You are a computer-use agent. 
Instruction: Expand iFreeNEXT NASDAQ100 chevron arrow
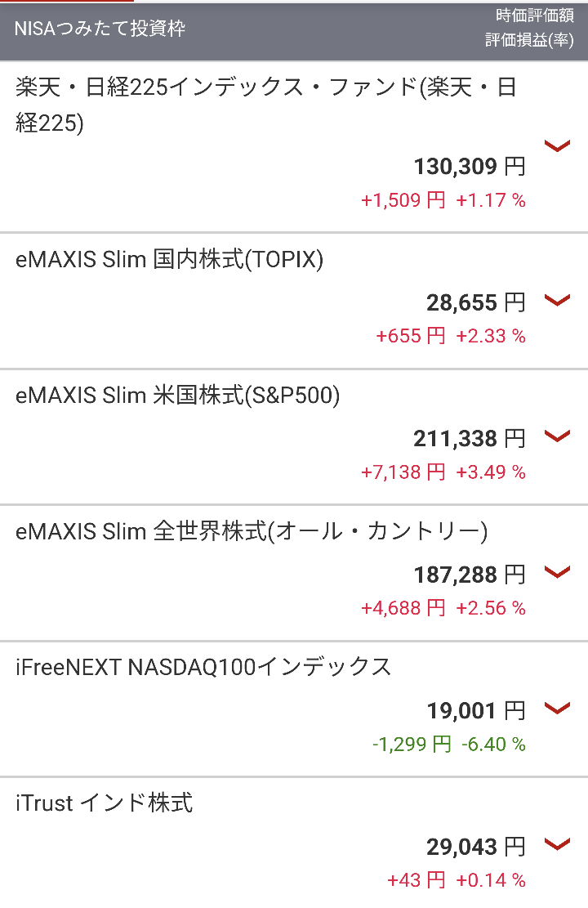[x=556, y=709]
